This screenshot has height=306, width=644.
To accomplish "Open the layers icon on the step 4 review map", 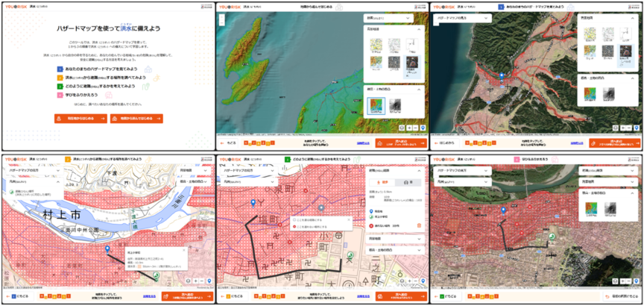I will 615,281.
